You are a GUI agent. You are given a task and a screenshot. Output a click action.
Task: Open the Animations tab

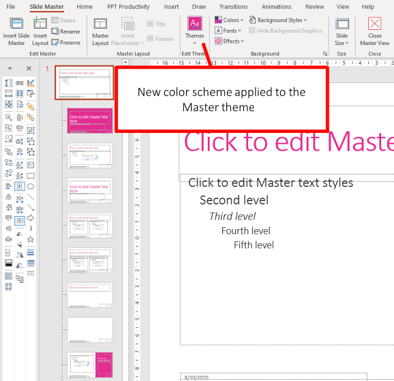click(x=276, y=6)
